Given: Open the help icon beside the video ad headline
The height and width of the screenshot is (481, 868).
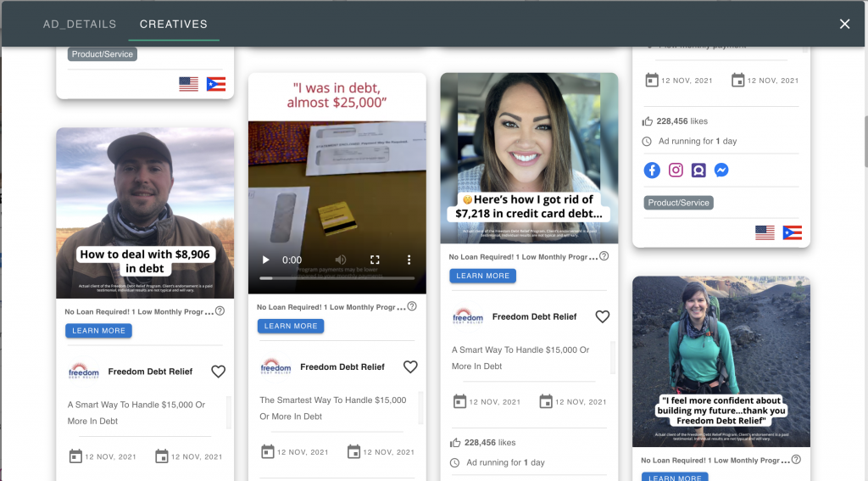Looking at the screenshot, I should pos(412,306).
